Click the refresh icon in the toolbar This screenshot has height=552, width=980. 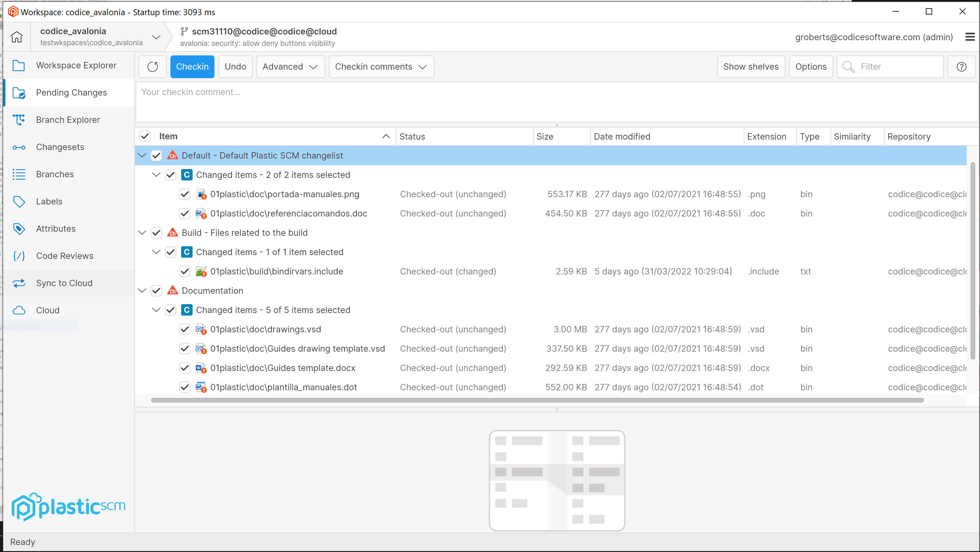(152, 66)
